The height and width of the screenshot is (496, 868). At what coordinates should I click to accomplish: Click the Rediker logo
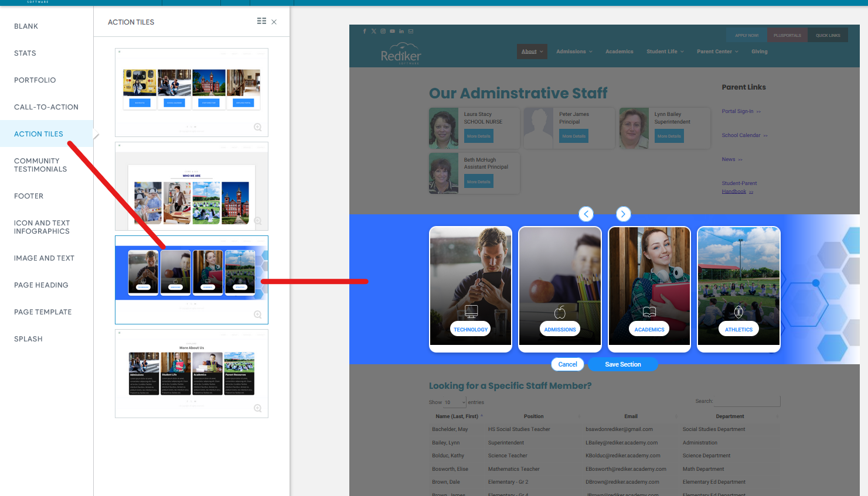tap(401, 53)
